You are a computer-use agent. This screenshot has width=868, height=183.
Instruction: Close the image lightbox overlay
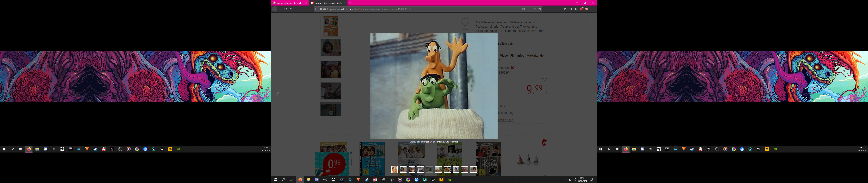tap(590, 19)
